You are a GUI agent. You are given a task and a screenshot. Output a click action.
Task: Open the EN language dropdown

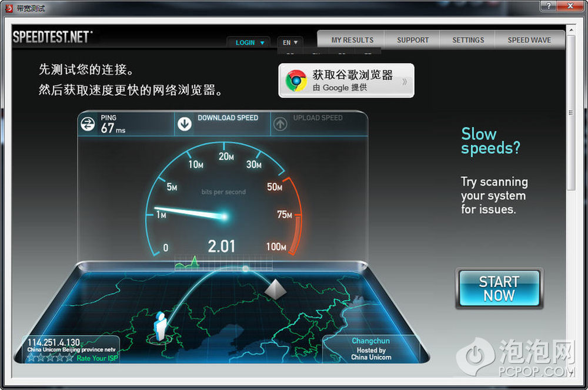(290, 42)
